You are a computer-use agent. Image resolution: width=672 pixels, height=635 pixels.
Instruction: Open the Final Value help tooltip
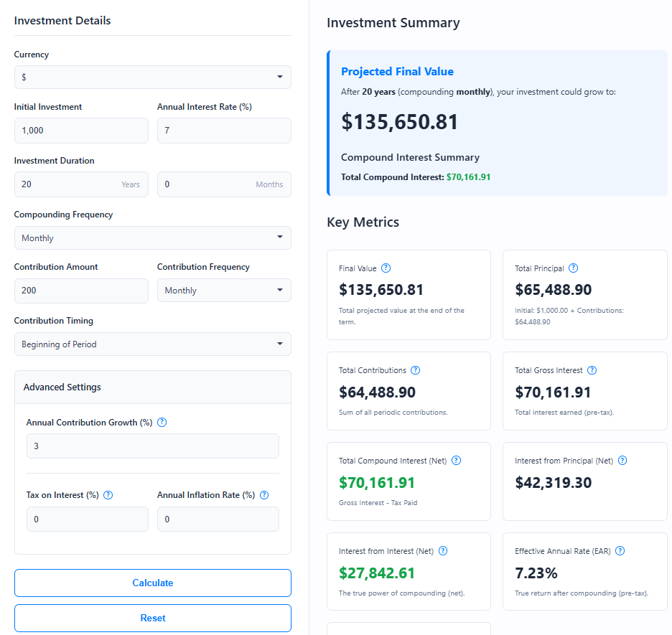386,268
